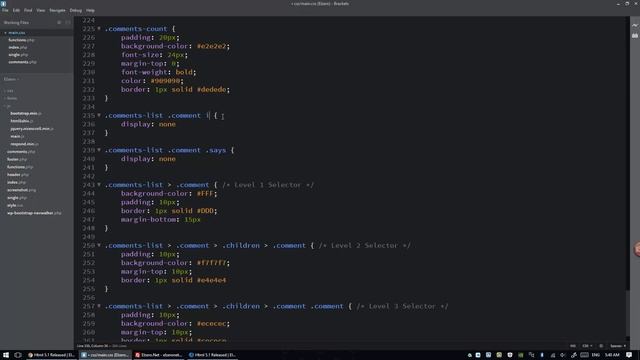
Task: Collapse code fold arrow on line 243
Action: [x=99, y=185]
